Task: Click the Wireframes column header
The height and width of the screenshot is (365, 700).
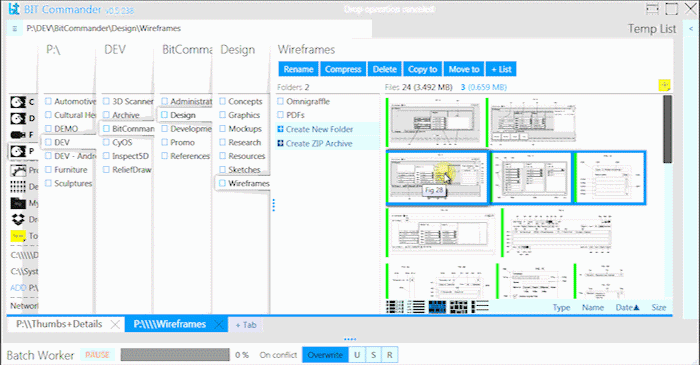Action: 306,50
